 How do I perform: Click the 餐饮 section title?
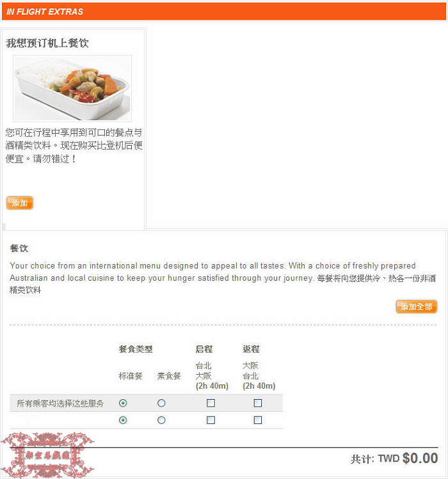tap(19, 248)
